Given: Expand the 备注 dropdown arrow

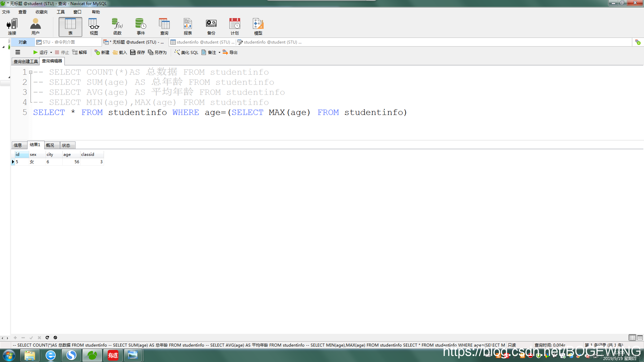Looking at the screenshot, I should pyautogui.click(x=219, y=52).
